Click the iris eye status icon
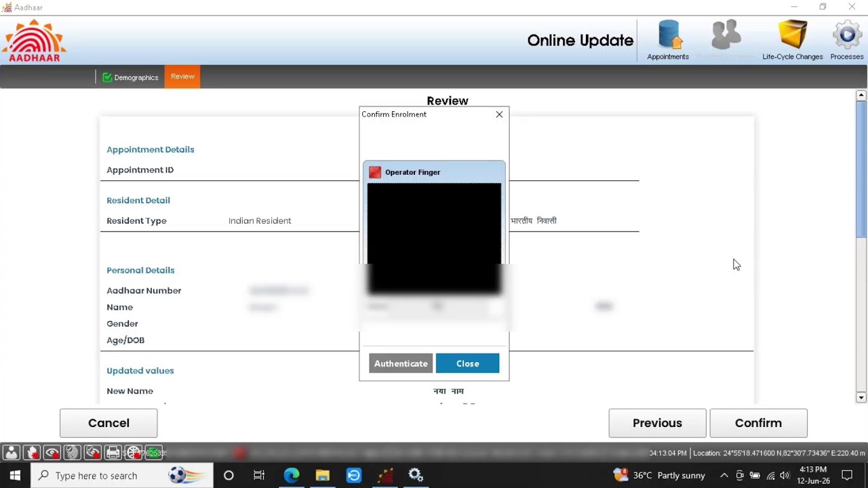The height and width of the screenshot is (488, 868). [x=52, y=453]
